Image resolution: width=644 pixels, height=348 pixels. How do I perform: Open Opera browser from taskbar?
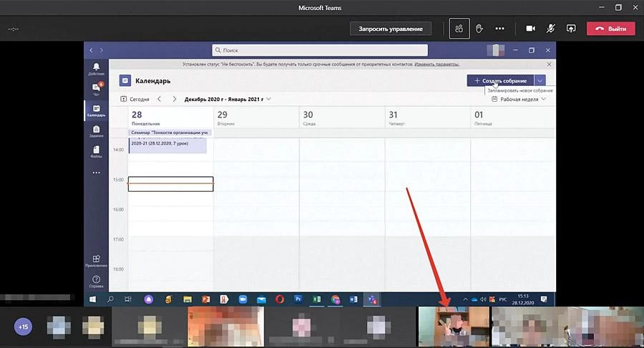280,299
